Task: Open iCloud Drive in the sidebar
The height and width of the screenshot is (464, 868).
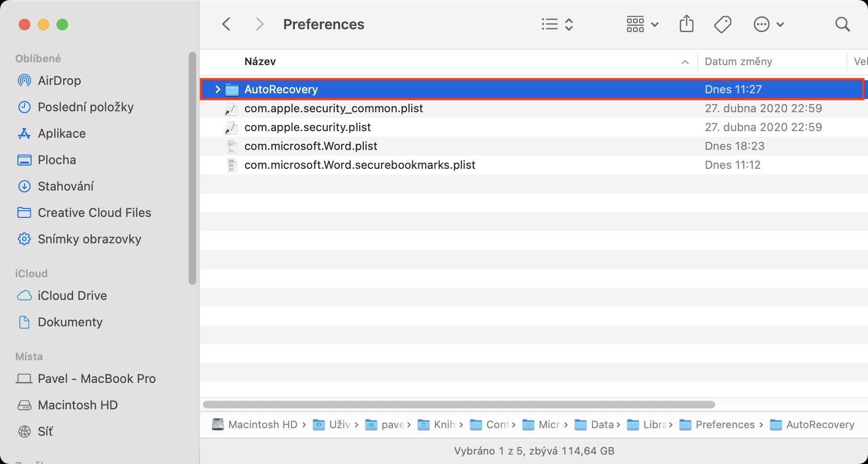Action: coord(72,296)
